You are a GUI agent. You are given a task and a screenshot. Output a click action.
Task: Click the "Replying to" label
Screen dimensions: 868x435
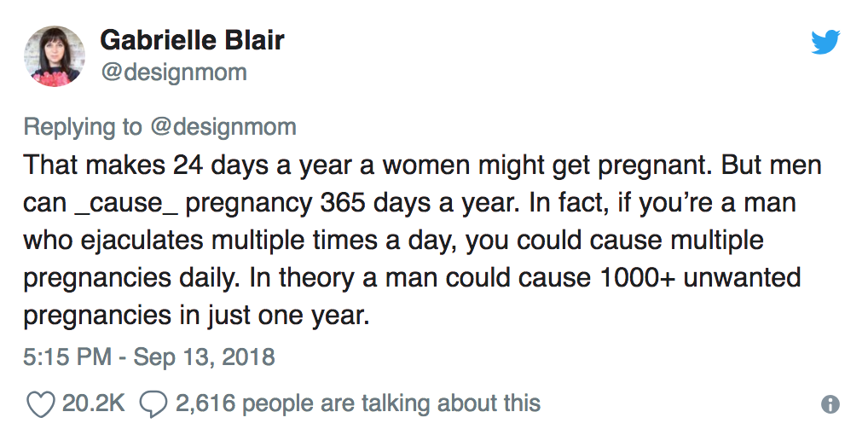(83, 127)
